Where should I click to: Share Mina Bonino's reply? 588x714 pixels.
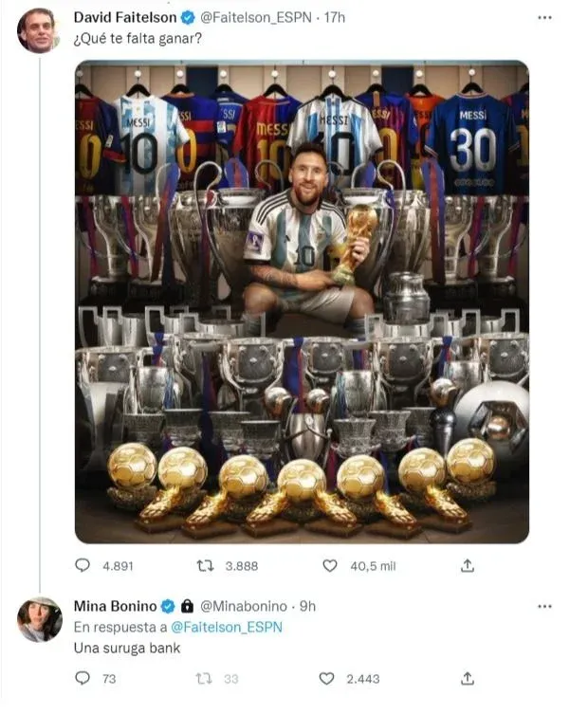click(x=467, y=679)
